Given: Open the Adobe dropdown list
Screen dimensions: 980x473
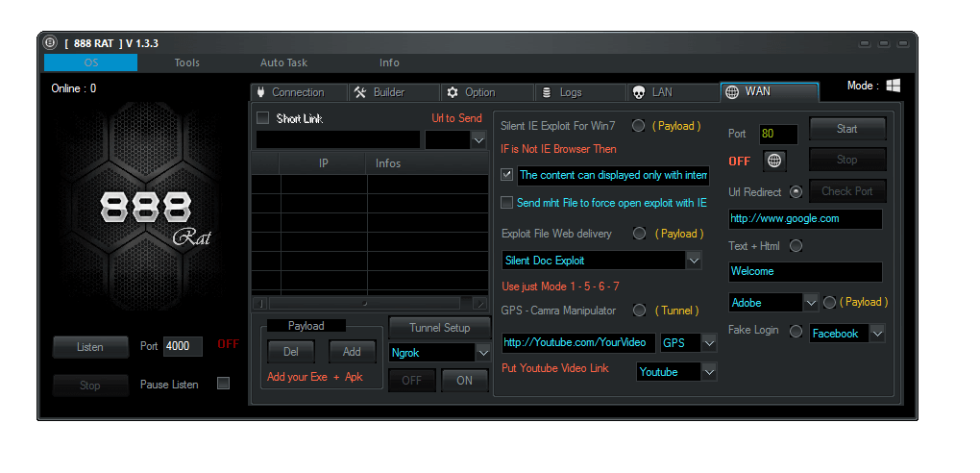Looking at the screenshot, I should click(810, 303).
